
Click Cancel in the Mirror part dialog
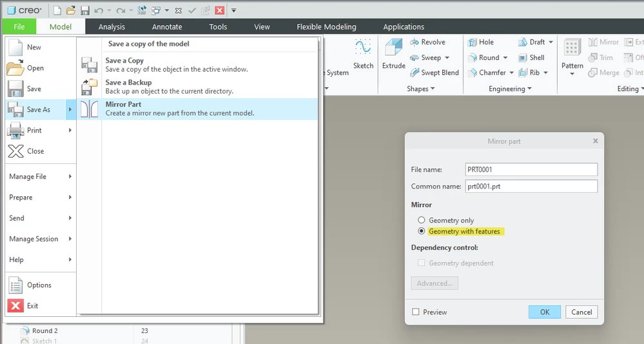(x=581, y=312)
